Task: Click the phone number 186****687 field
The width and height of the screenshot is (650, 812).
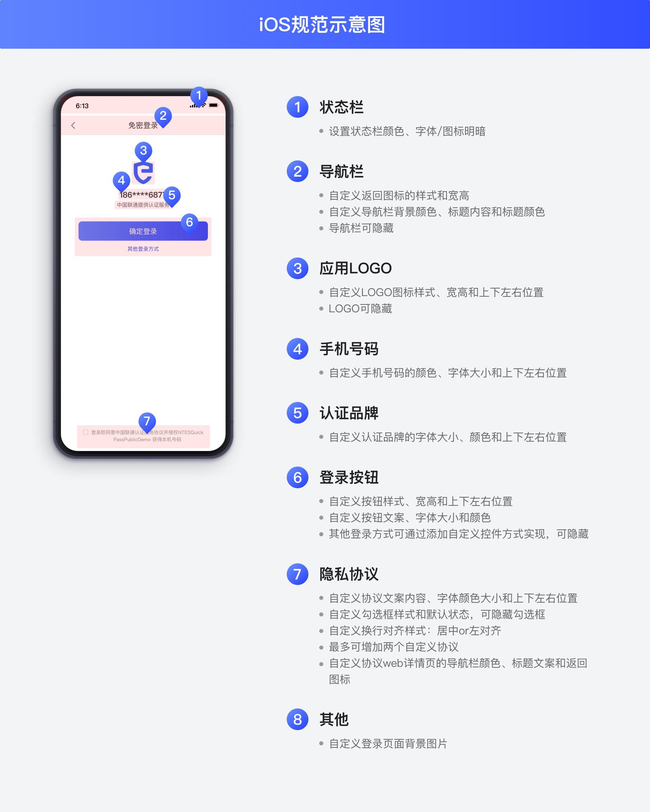Action: pyautogui.click(x=142, y=194)
